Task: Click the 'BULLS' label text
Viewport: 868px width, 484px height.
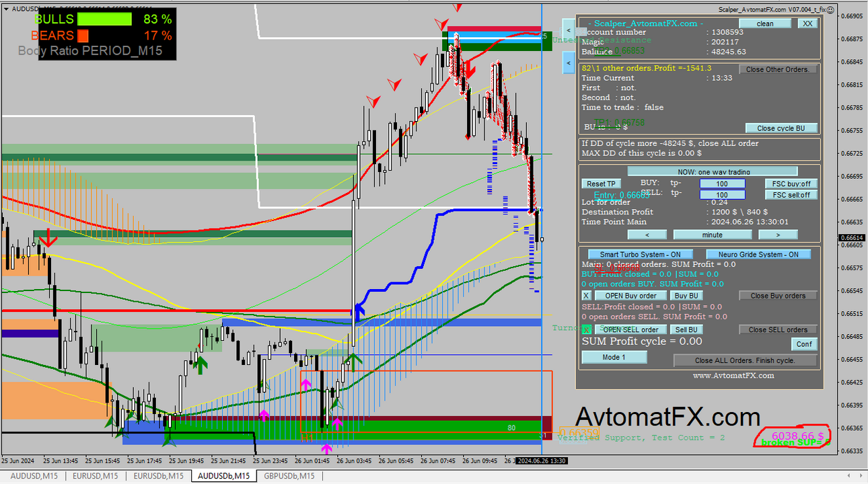Action: click(55, 19)
